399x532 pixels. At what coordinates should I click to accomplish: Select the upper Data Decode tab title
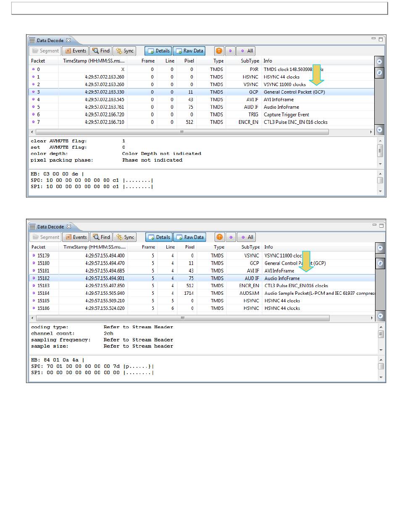pos(50,40)
